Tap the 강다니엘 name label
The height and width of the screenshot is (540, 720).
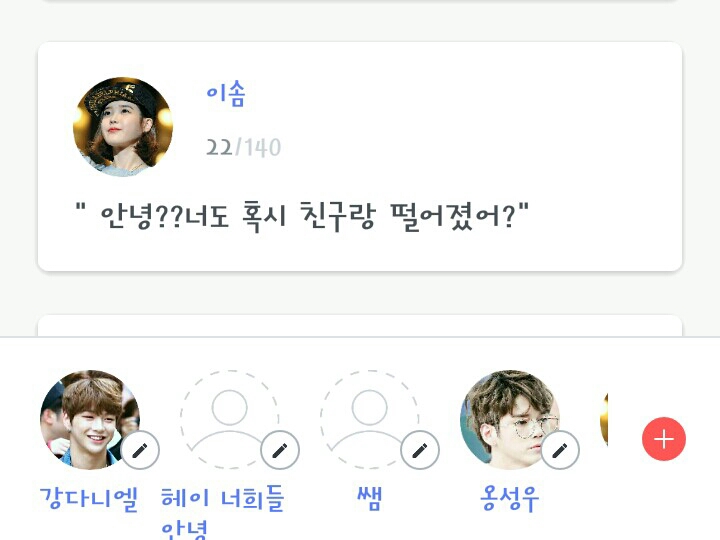point(89,499)
